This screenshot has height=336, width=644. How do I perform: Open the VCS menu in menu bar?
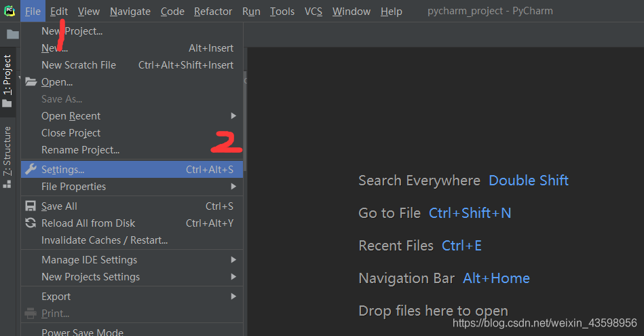pyautogui.click(x=313, y=12)
